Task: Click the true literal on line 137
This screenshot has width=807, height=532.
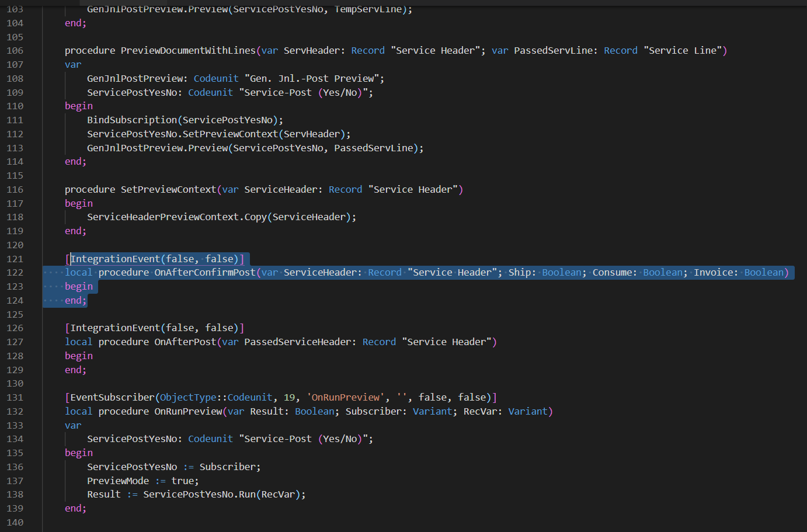Action: pyautogui.click(x=183, y=480)
